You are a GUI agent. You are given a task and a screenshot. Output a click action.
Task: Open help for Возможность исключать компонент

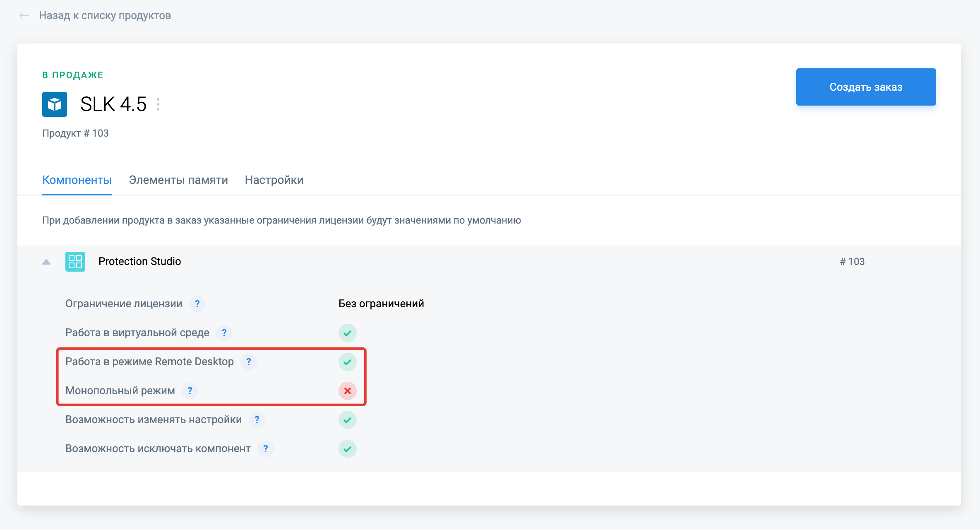pyautogui.click(x=266, y=449)
